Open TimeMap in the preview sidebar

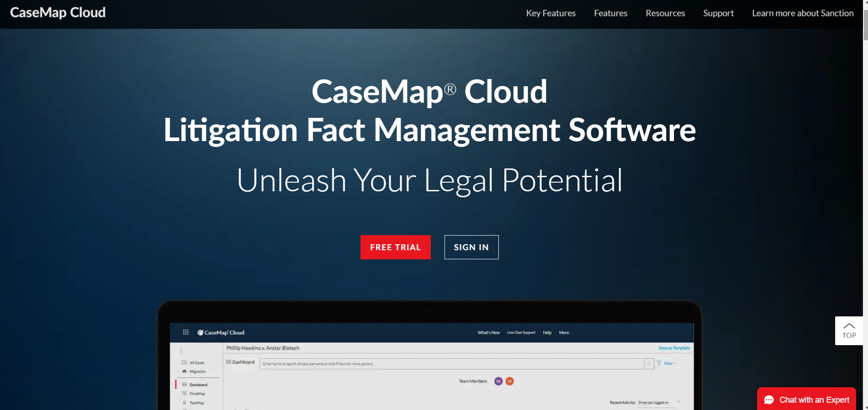[194, 394]
